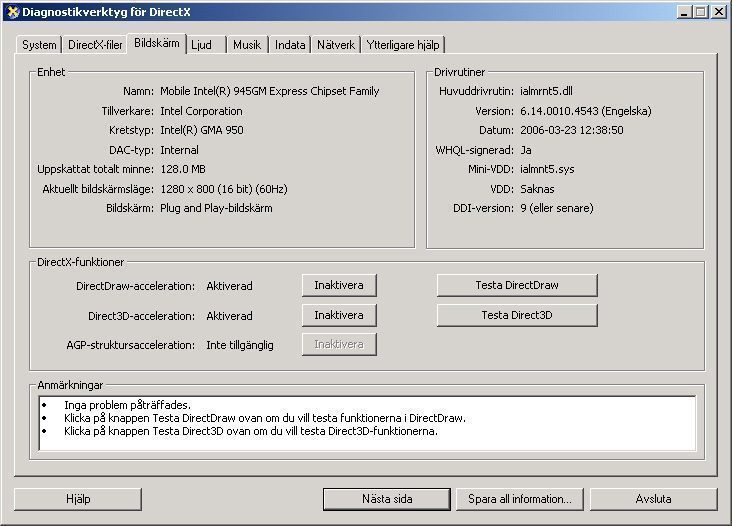This screenshot has width=732, height=526.
Task: Click the 'AGP-struktursacceleration:' label
Action: [x=131, y=345]
